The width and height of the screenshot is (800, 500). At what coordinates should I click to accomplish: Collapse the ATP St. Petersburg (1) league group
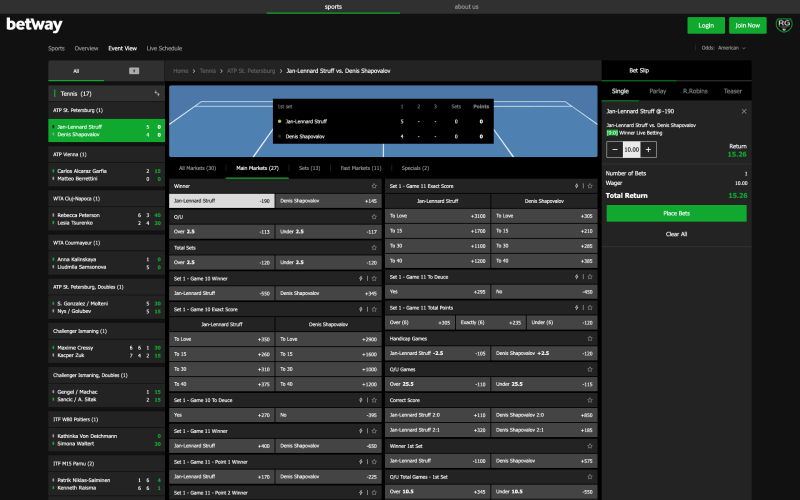[x=106, y=110]
